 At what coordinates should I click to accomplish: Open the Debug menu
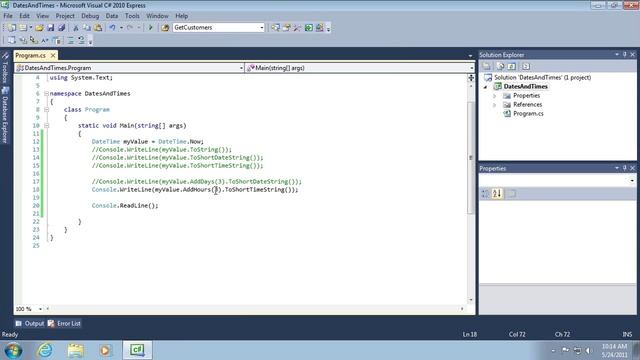(x=90, y=16)
